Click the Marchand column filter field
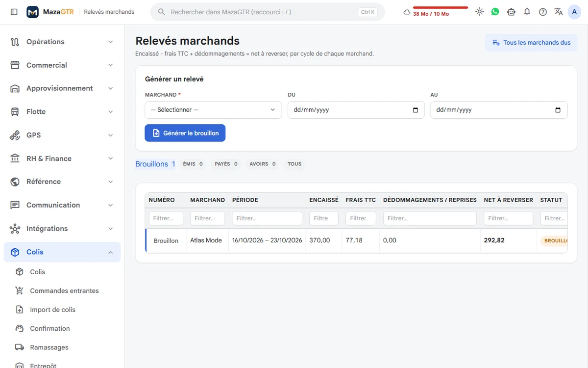 click(x=208, y=218)
